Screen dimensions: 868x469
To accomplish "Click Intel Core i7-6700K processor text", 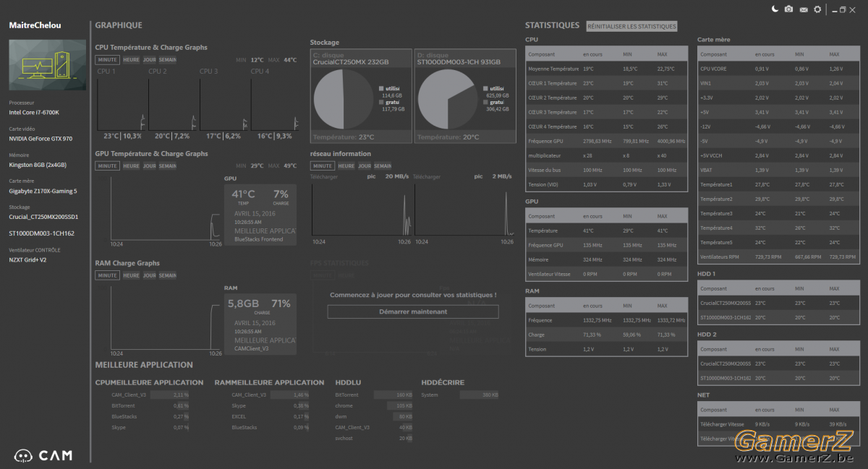I will point(34,113).
